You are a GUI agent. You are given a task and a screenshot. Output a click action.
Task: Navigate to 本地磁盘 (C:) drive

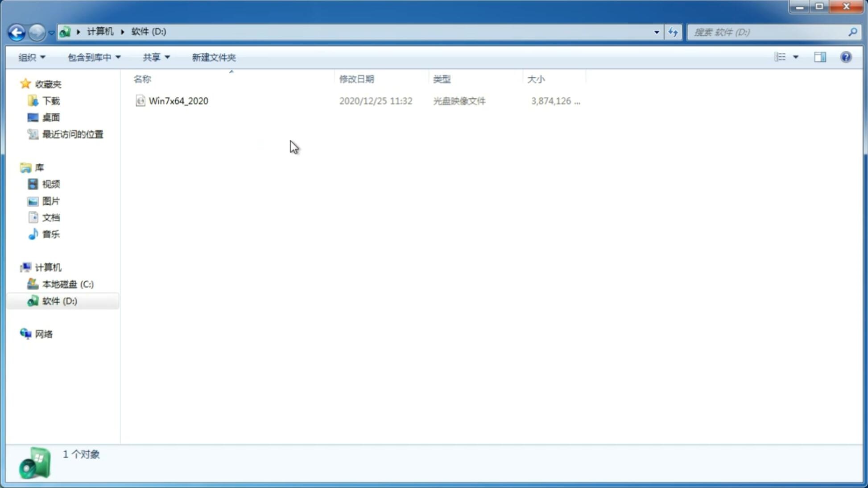(x=67, y=284)
